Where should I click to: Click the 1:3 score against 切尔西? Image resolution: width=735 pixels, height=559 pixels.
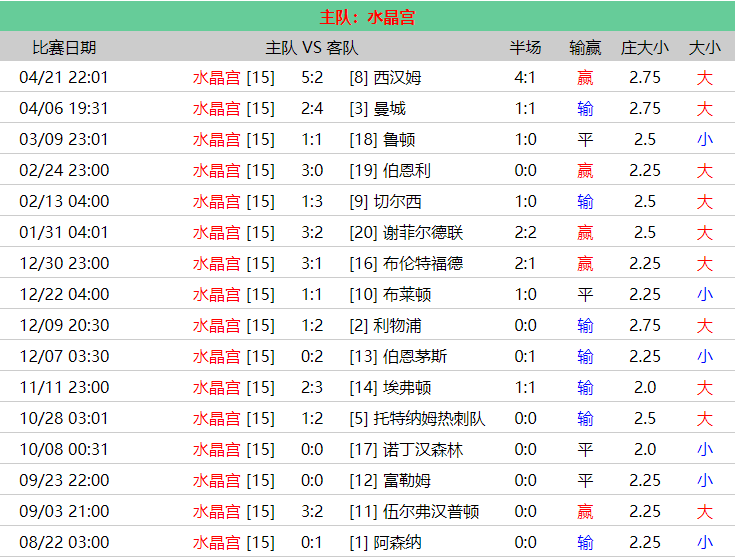click(x=312, y=201)
